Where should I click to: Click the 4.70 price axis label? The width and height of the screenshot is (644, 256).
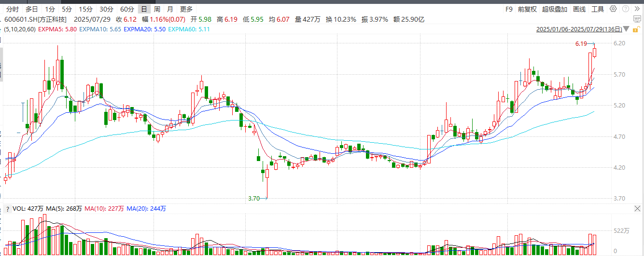(619, 137)
